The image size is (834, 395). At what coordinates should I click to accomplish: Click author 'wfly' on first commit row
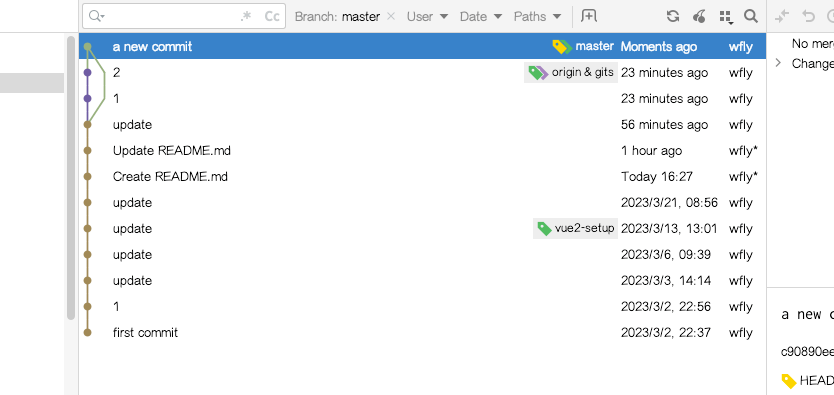coord(740,333)
